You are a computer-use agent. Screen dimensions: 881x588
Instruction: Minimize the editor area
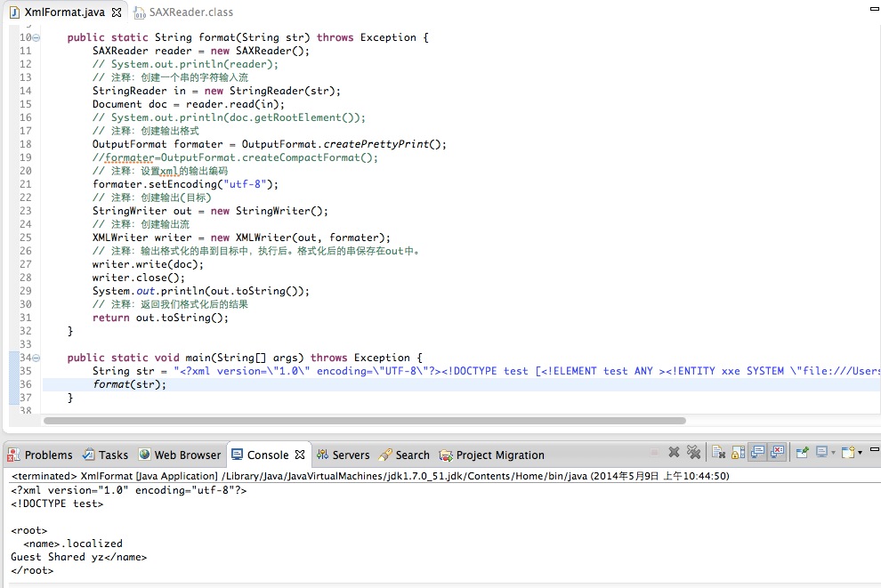point(874,8)
